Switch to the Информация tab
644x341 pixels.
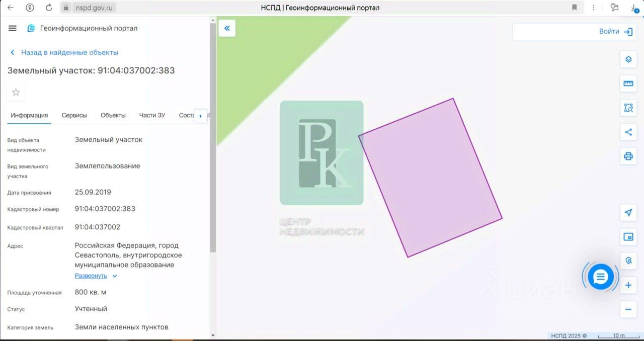coord(29,115)
